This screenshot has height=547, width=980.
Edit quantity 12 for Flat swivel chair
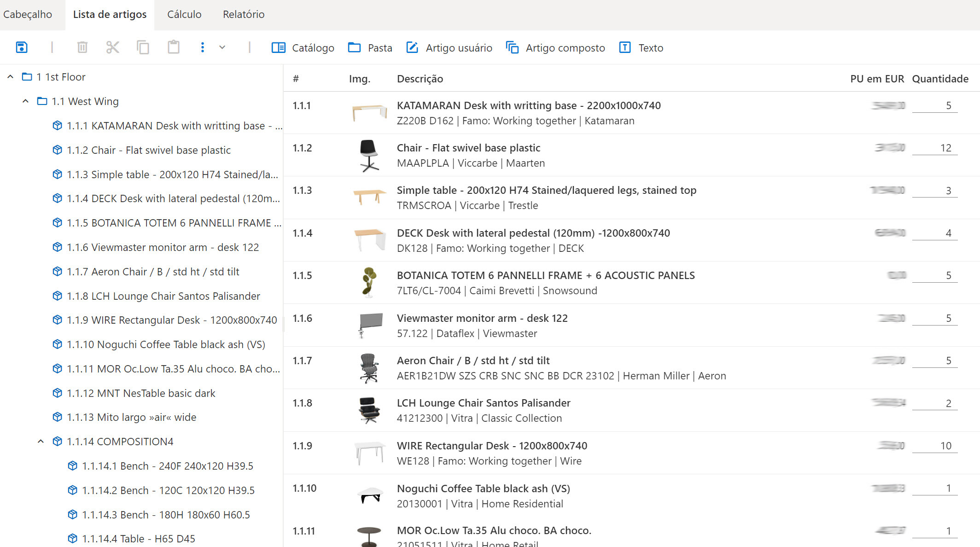pyautogui.click(x=934, y=148)
